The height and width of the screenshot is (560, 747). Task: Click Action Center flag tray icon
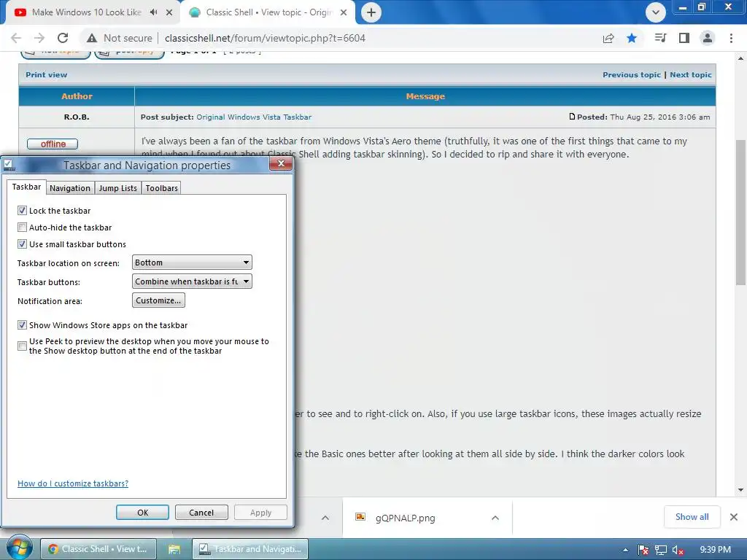[643, 550]
